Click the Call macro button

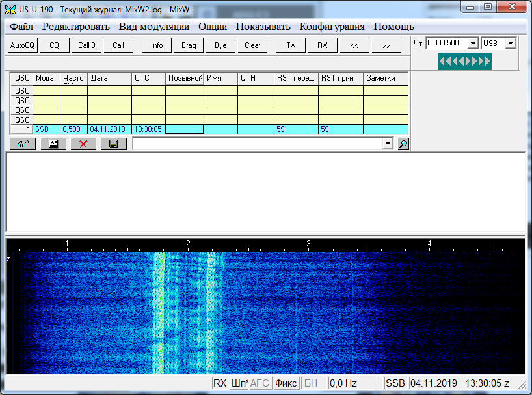(118, 45)
